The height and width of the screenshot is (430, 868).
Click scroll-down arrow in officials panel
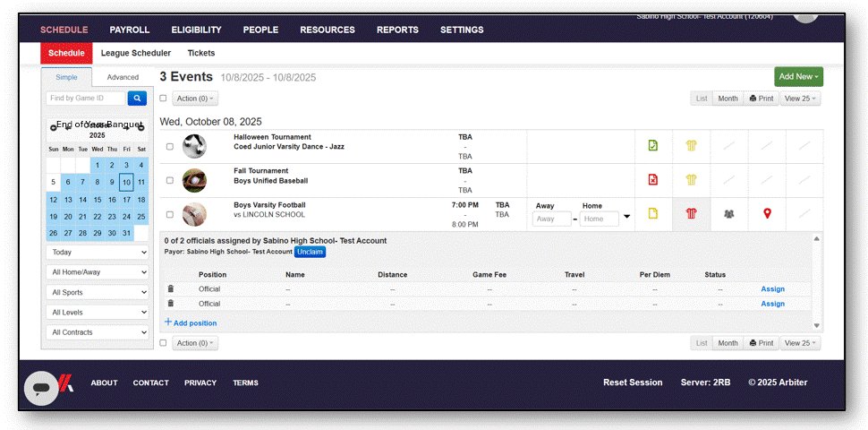tap(816, 326)
